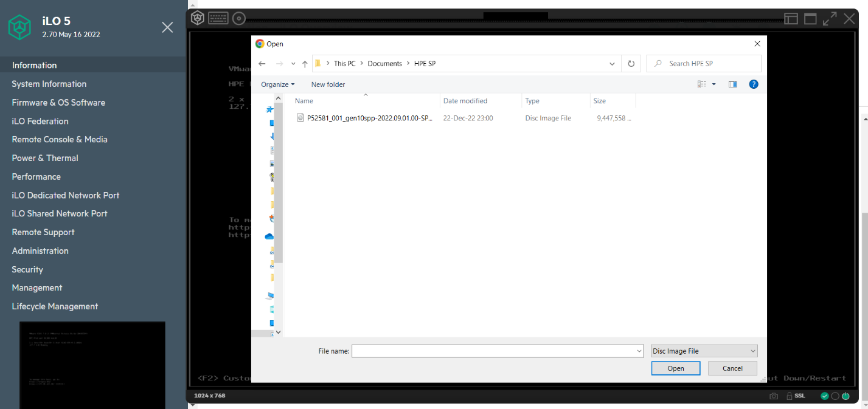The height and width of the screenshot is (409, 868).
Task: Go back in the Open dialog
Action: [x=262, y=64]
